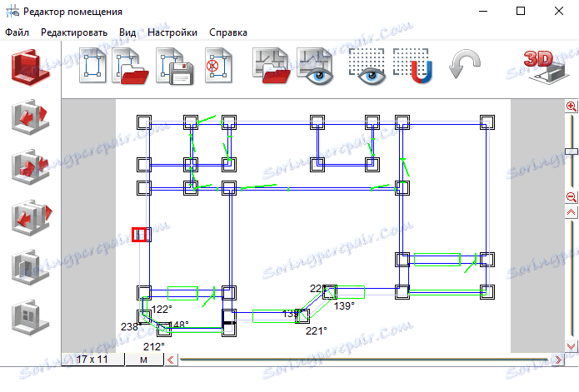This screenshot has height=392, width=579.
Task: Click the red highlighted wall node
Action: [139, 235]
